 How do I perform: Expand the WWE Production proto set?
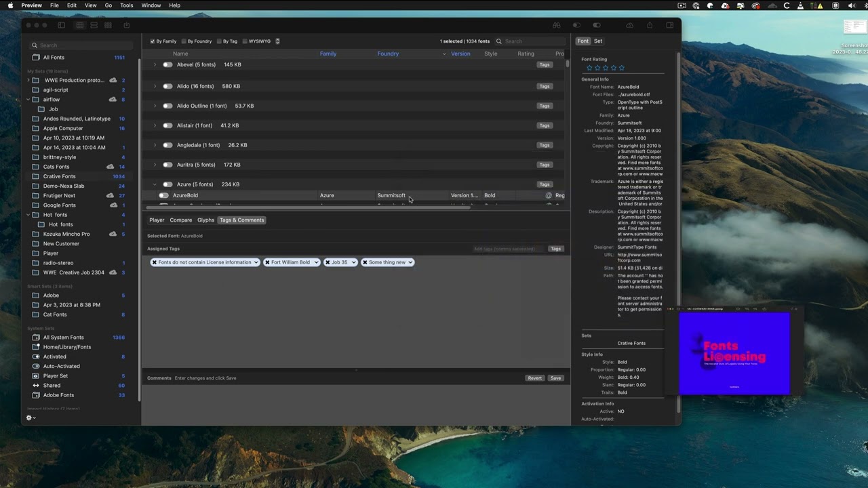pyautogui.click(x=28, y=80)
